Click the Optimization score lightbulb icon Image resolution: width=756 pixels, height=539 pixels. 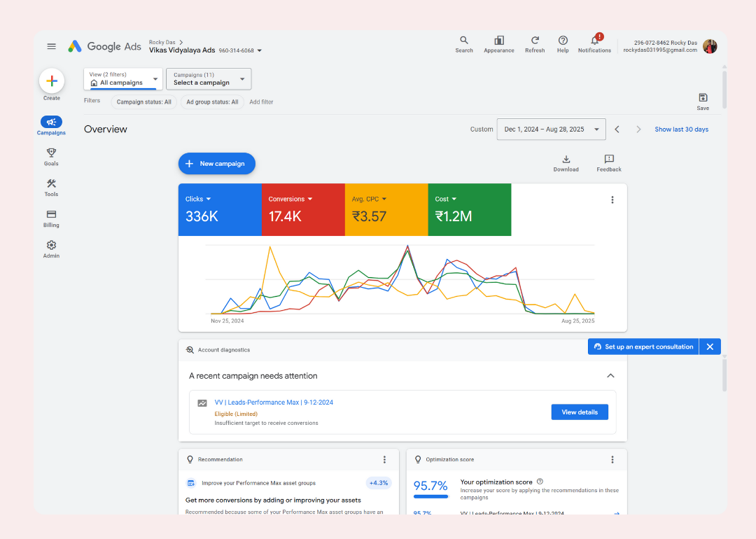click(418, 459)
